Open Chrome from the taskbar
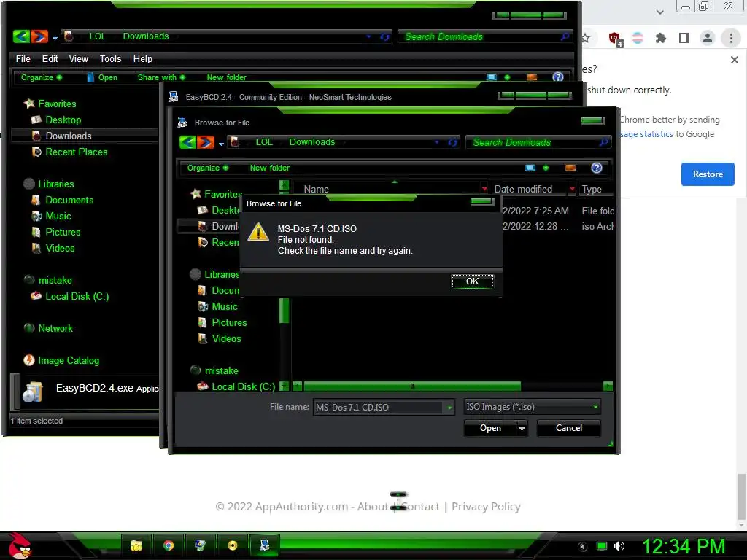The width and height of the screenshot is (747, 560). [169, 545]
